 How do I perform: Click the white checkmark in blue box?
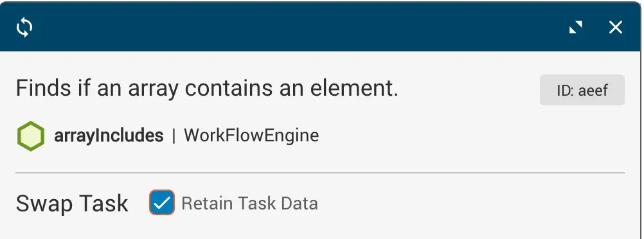162,203
